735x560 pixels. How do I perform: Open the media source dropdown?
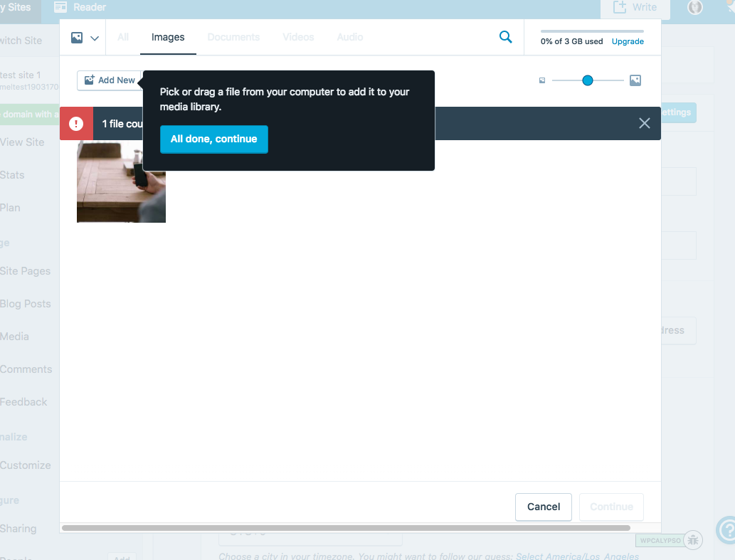(85, 38)
